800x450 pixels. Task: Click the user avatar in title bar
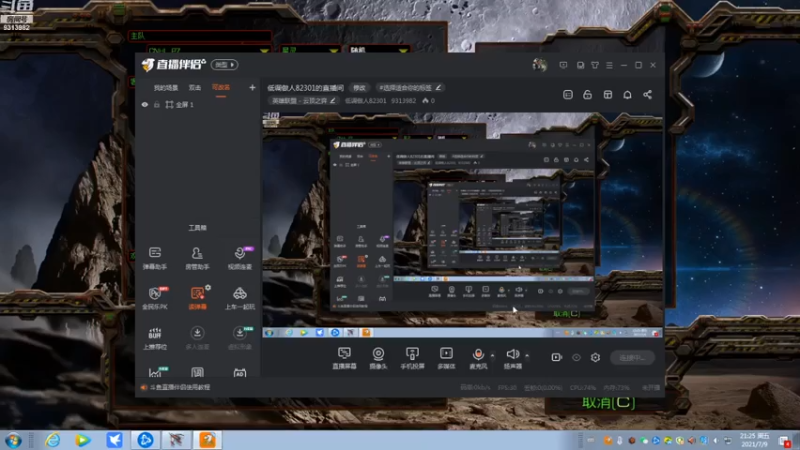pyautogui.click(x=539, y=65)
